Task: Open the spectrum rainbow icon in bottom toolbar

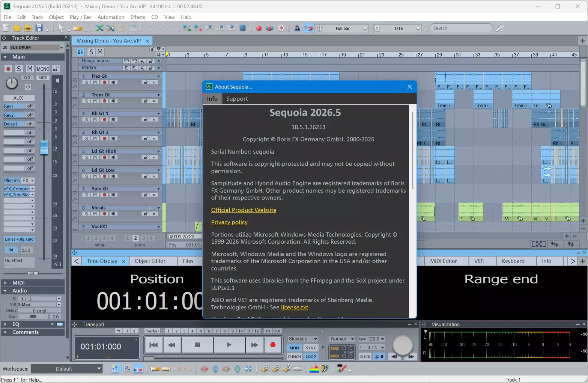Action: 314,369
